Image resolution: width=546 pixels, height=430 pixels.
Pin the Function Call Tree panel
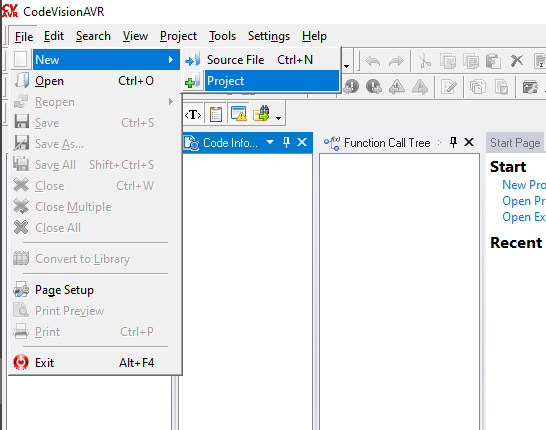coord(453,142)
